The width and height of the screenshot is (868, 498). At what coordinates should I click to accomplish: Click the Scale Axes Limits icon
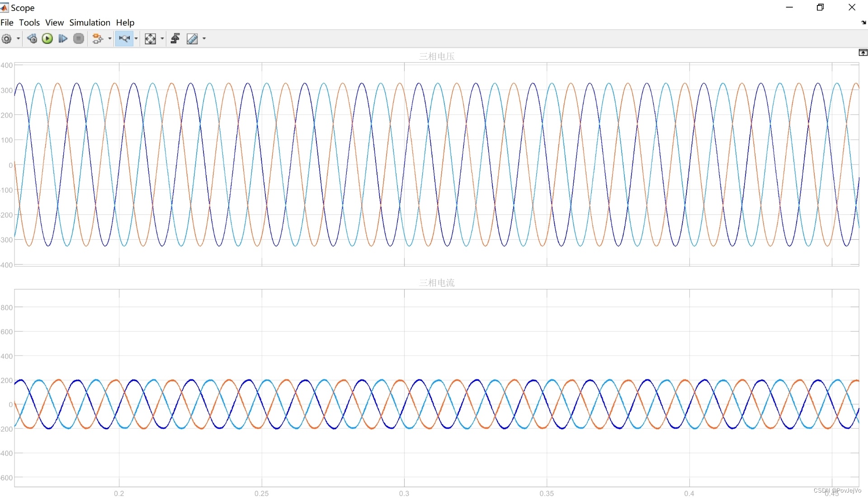coord(150,39)
